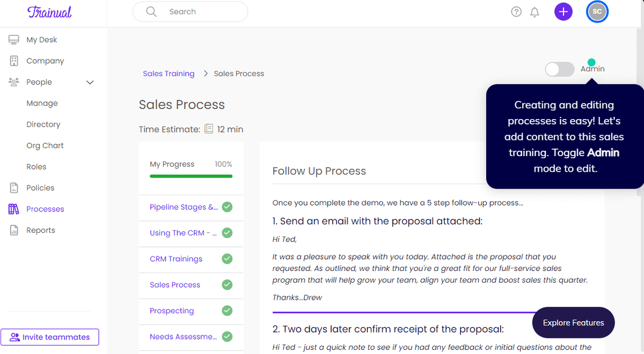Click the 100% progress value
This screenshot has height=354, width=644.
[x=223, y=164]
